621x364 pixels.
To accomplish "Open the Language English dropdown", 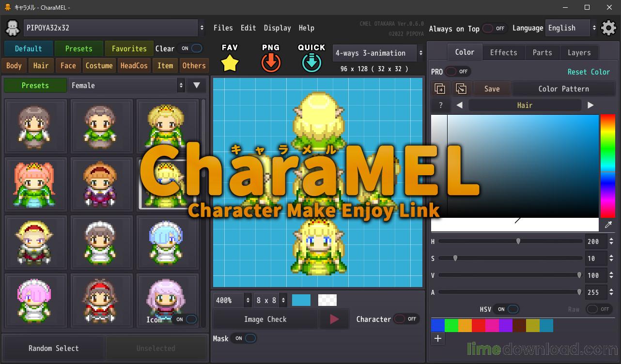I will (x=571, y=28).
